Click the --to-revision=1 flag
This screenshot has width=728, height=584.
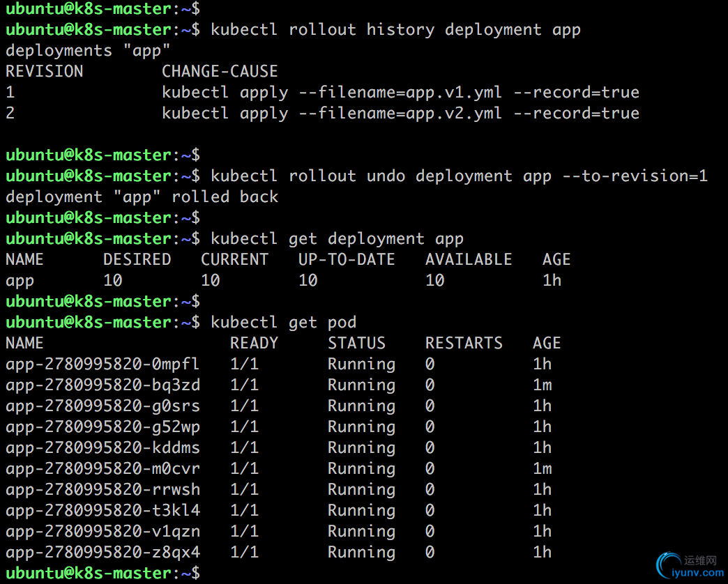coord(635,176)
